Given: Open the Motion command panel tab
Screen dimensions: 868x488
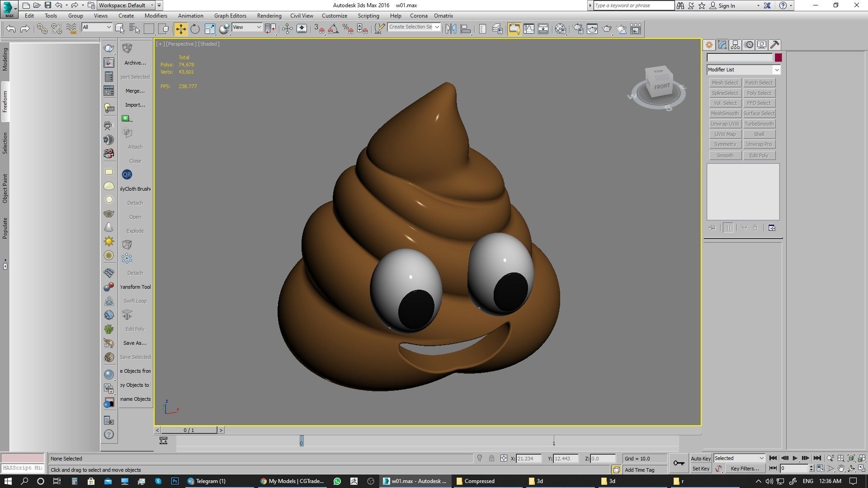Looking at the screenshot, I should coord(749,45).
